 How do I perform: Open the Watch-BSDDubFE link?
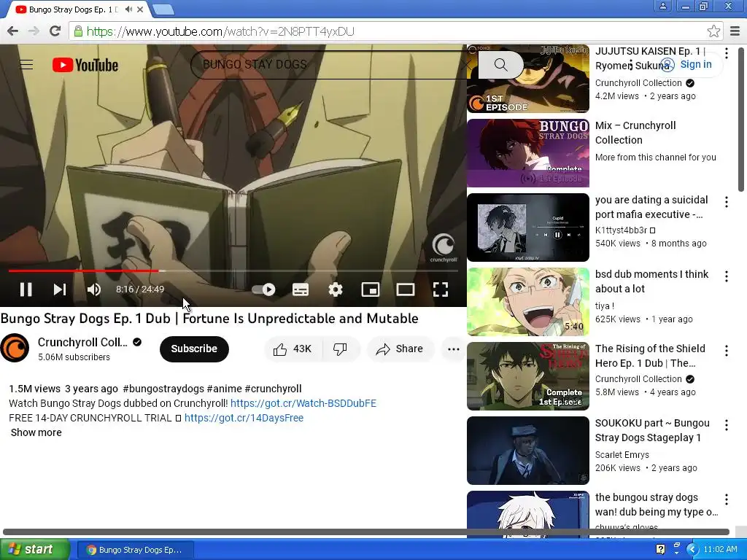(303, 403)
